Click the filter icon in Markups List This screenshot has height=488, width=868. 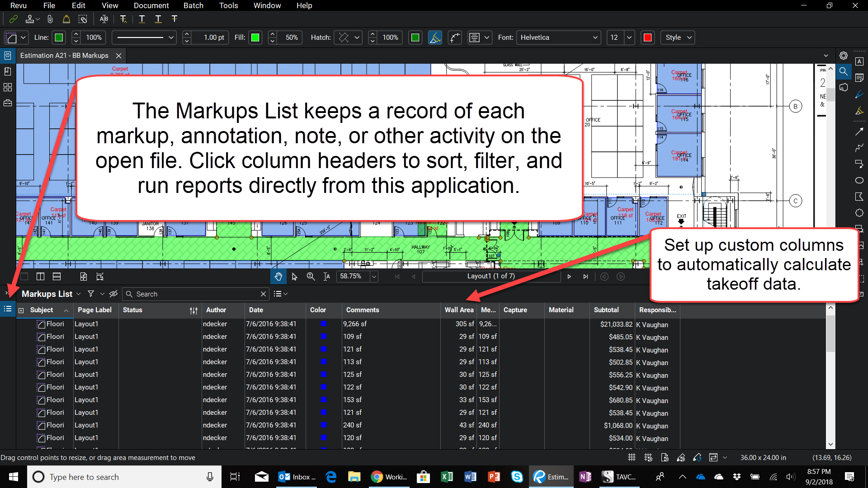coord(91,294)
